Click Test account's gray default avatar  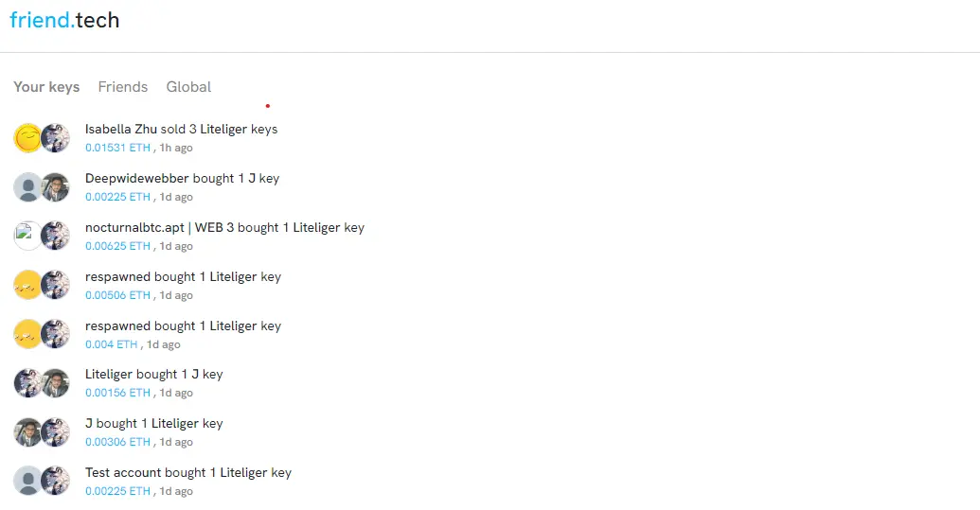point(27,482)
